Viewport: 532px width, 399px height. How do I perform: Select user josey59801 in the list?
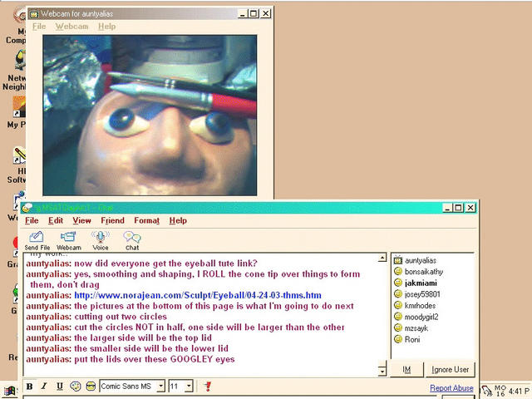coord(422,294)
